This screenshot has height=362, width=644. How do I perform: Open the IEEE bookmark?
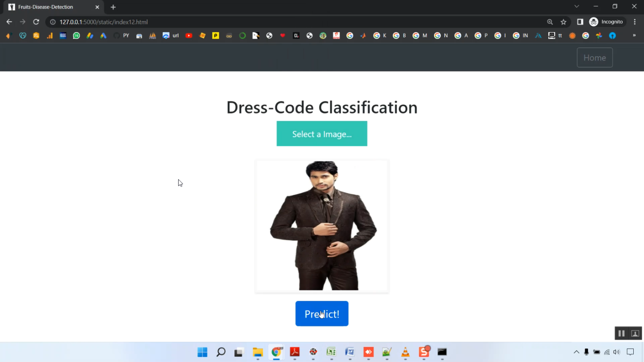[x=63, y=36]
